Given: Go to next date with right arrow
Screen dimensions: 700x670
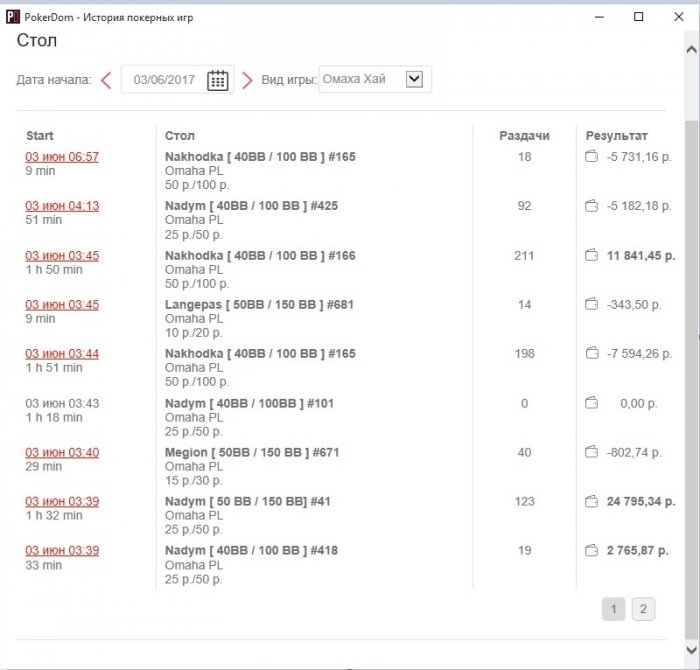Looking at the screenshot, I should click(247, 81).
